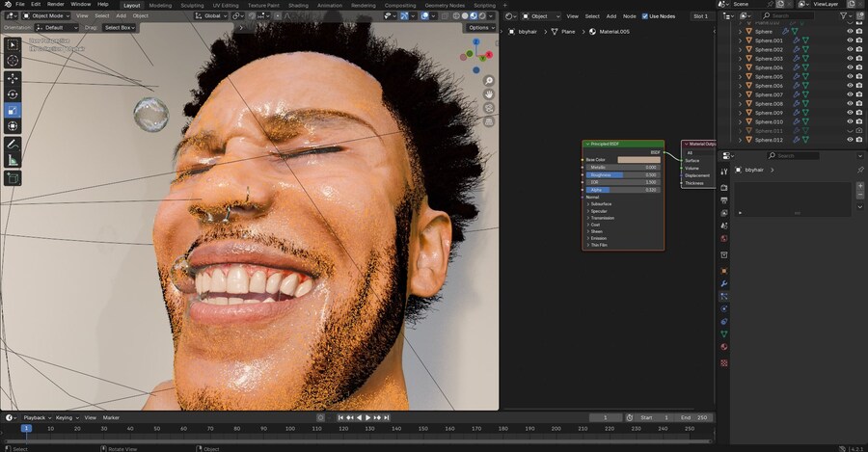Hide Sphere.004 with its eye icon
This screenshot has width=868, height=452.
850,67
